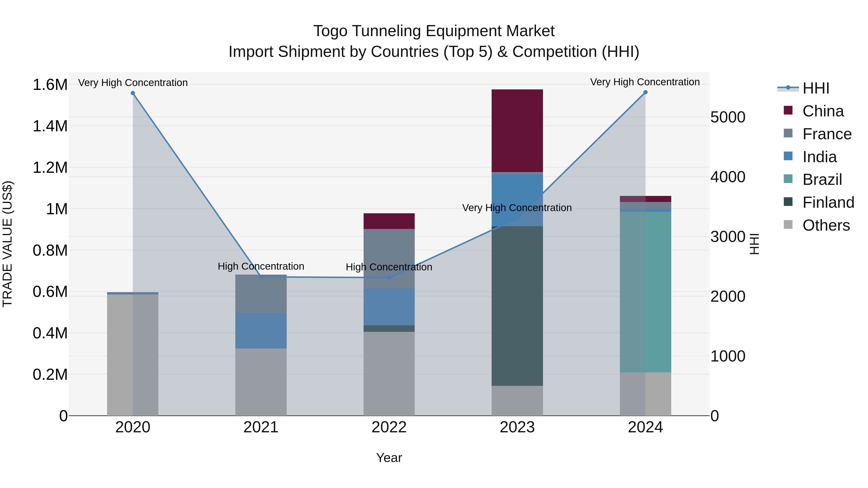
Task: Click the '1000' right axis tick
Action: pyautogui.click(x=728, y=356)
